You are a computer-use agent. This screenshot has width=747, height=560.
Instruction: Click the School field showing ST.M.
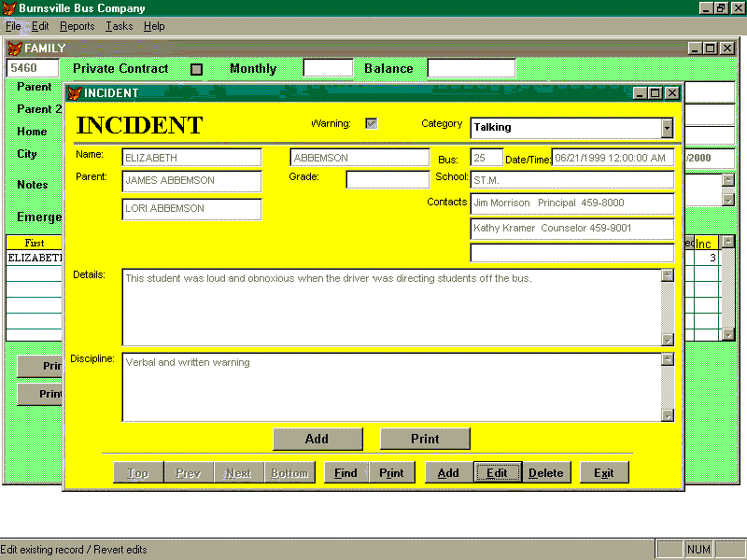coord(572,180)
